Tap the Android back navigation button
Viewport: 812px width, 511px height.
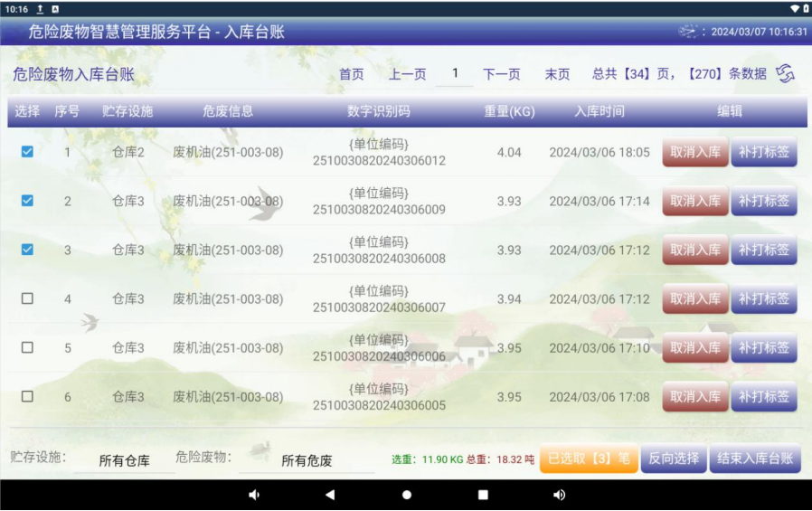click(x=330, y=495)
